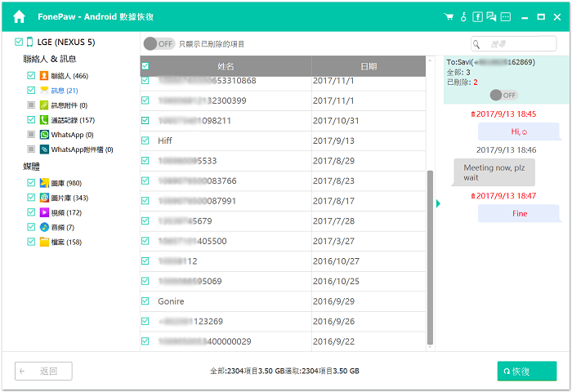Screen dimensions: 572x392
Task: Click the Gallery (980) icon
Action: pyautogui.click(x=44, y=183)
